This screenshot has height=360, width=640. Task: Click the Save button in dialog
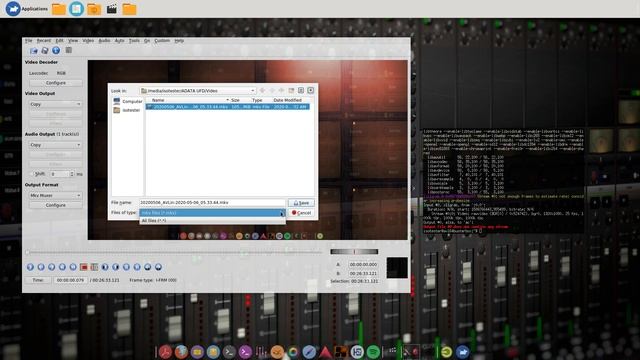[301, 203]
